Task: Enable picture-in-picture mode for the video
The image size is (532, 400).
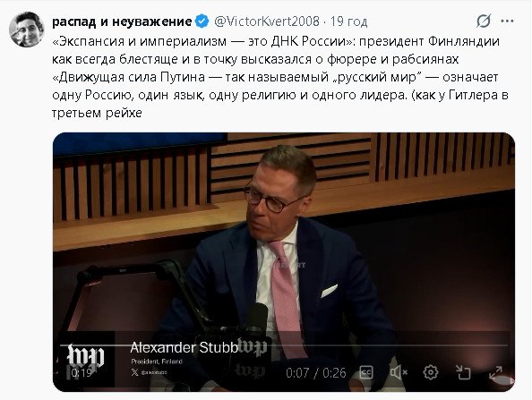Action: click(x=463, y=372)
